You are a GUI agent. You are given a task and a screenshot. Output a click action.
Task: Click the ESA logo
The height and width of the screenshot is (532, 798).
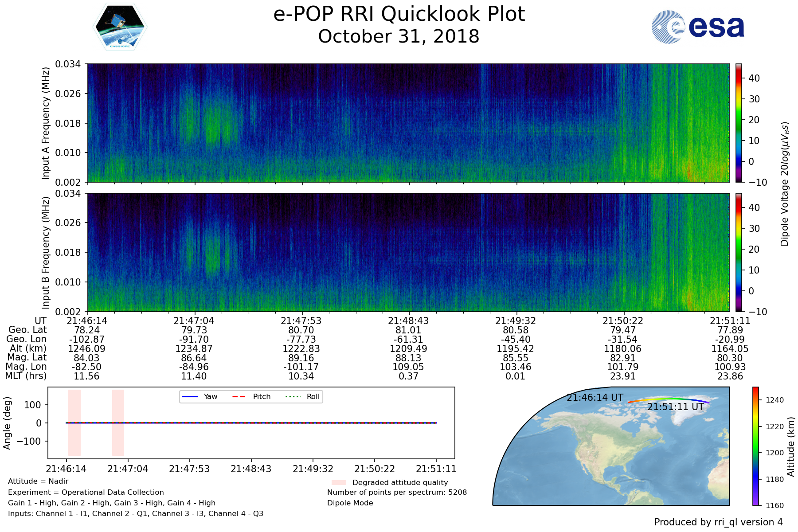(698, 27)
